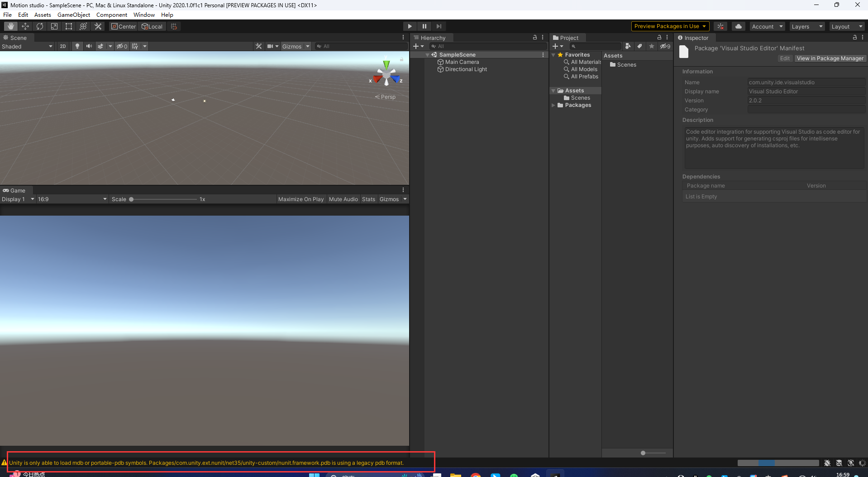Screen dimensions: 868x477
Task: Click Project search by label icon
Action: [x=639, y=46]
